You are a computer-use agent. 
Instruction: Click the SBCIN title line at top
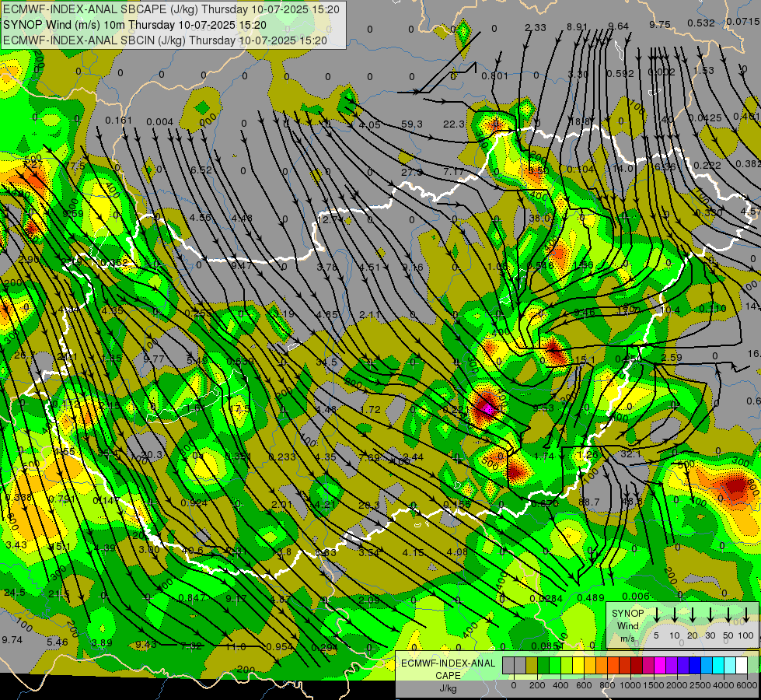click(165, 40)
